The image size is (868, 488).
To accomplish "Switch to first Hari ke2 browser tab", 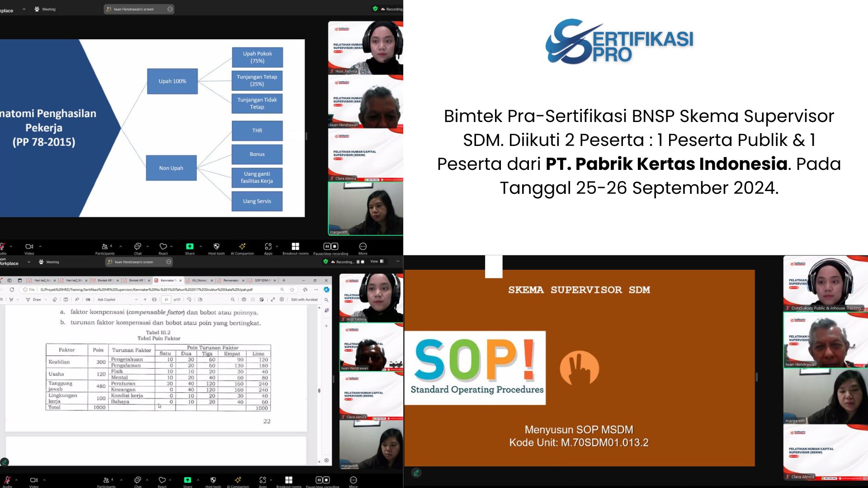I will click(x=42, y=280).
